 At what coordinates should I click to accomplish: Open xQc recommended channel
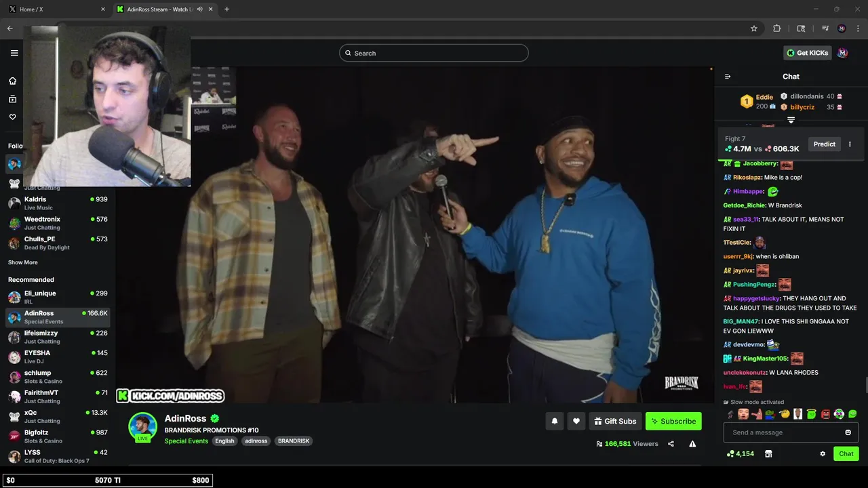pyautogui.click(x=58, y=416)
